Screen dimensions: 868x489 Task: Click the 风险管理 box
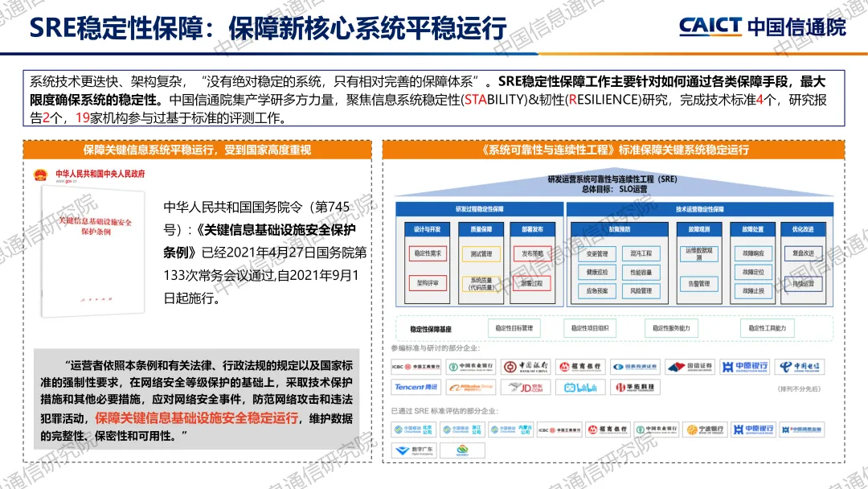641,290
